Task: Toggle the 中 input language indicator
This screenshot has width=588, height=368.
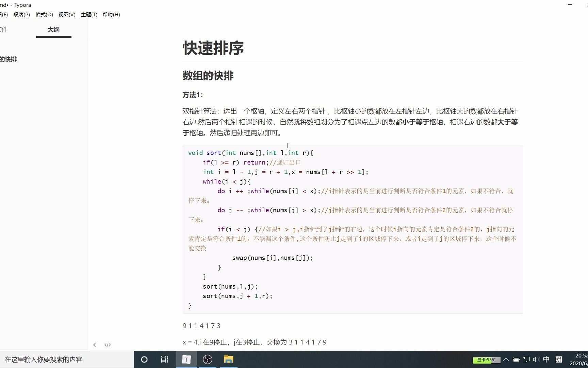Action: click(546, 359)
